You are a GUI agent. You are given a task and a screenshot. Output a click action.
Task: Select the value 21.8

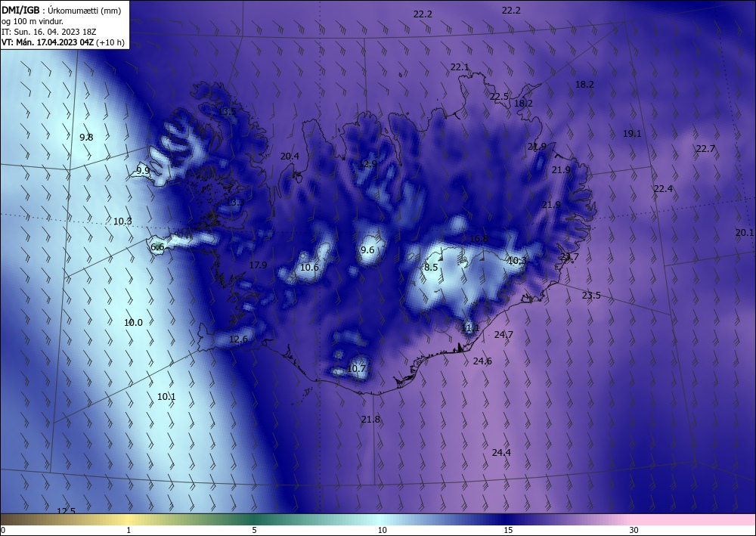pyautogui.click(x=370, y=420)
